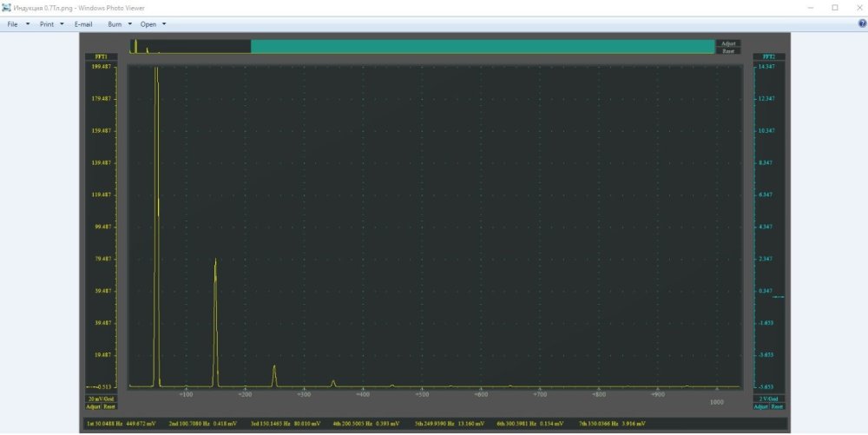
Task: Click the 2 V/Grid scale box
Action: tap(768, 399)
